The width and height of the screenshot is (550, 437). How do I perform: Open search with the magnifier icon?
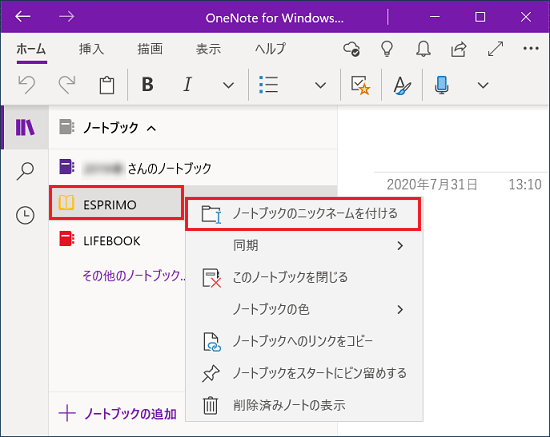click(x=25, y=171)
